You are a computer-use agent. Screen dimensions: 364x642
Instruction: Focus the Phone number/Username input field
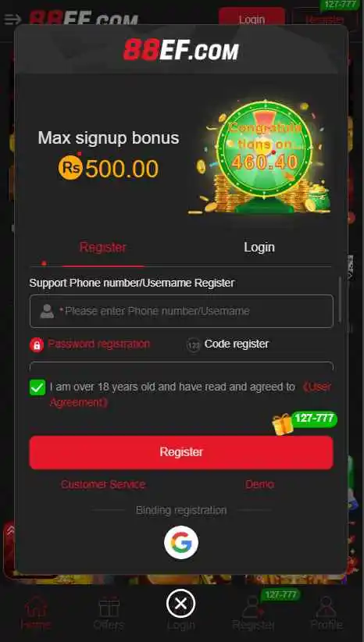pyautogui.click(x=181, y=311)
